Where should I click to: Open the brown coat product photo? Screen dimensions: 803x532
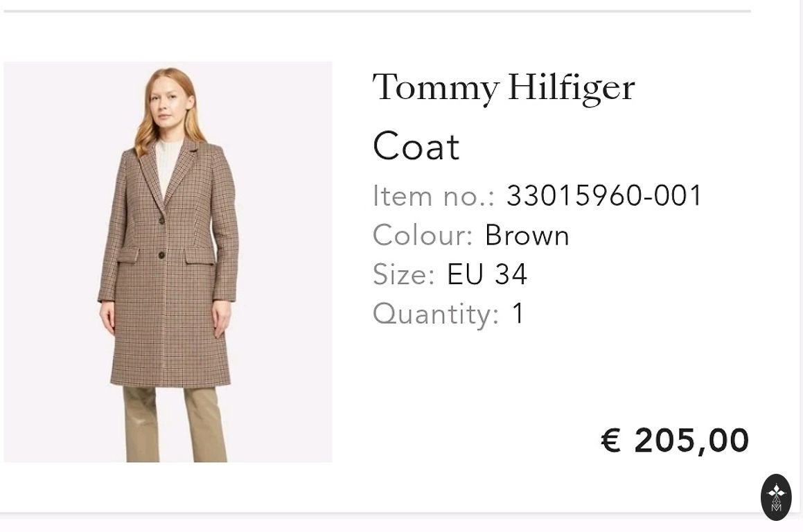tap(168, 262)
